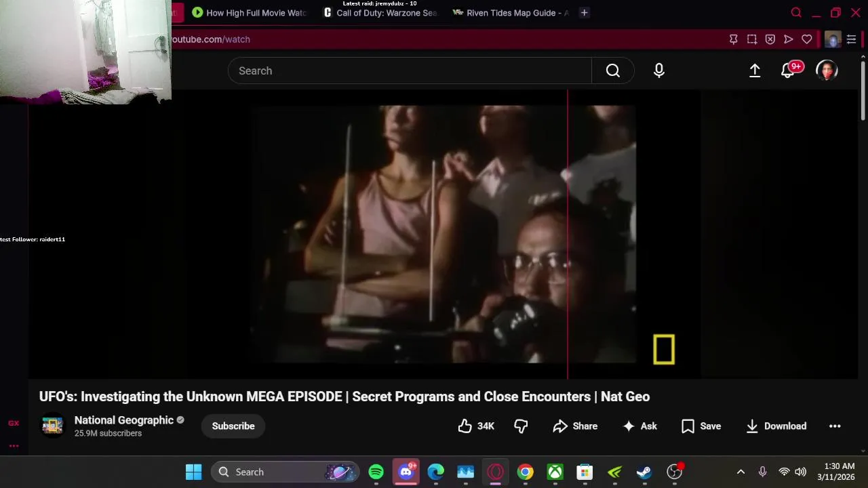Image resolution: width=868 pixels, height=488 pixels.
Task: Open OBS Studio from the taskbar
Action: (x=675, y=472)
